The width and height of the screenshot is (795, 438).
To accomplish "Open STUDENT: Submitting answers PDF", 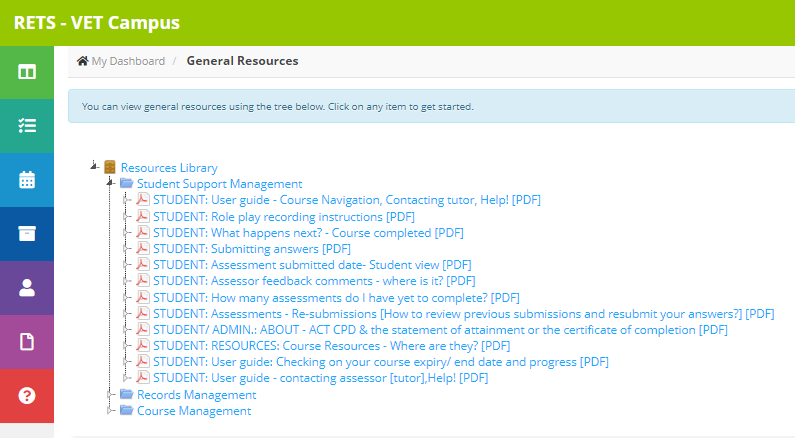I will pyautogui.click(x=252, y=249).
